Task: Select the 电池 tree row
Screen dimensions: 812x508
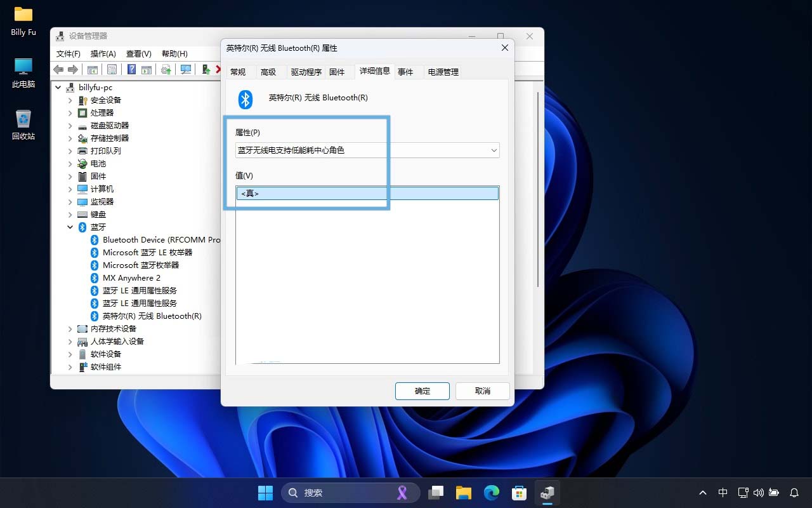Action: (98, 163)
